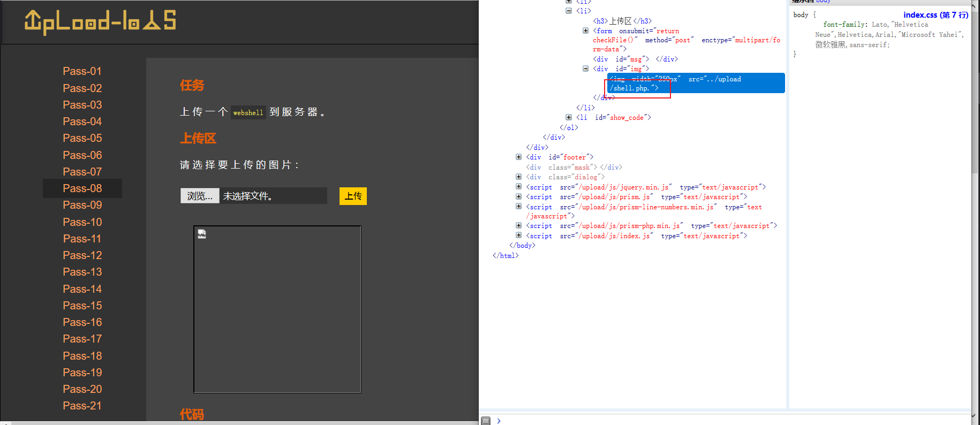This screenshot has width=980, height=425.
Task: Navigate to Pass-15
Action: (82, 306)
